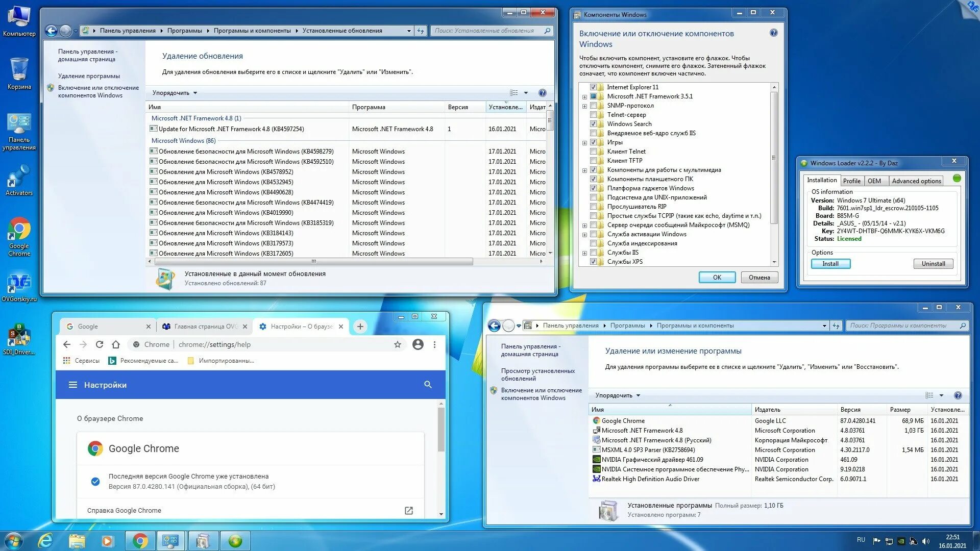
Task: Switch to the Advanced options tab in Windows Loader
Action: (916, 181)
